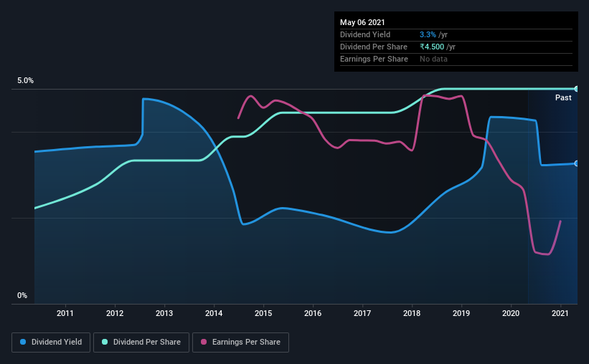Click the 0% y-axis label
This screenshot has width=589, height=364.
tap(22, 296)
